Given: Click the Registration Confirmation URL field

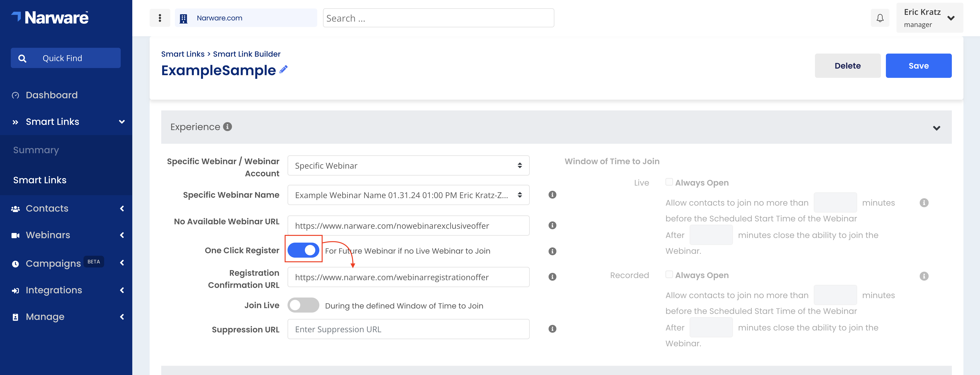Looking at the screenshot, I should 408,277.
